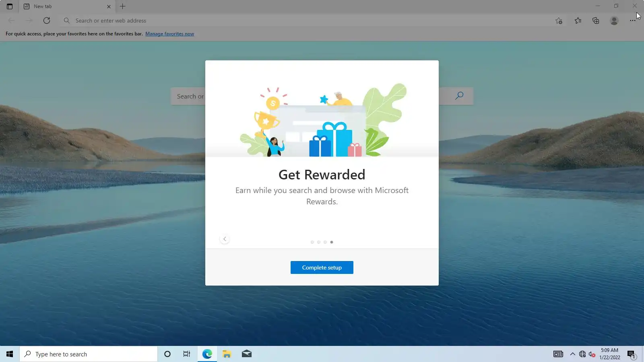Click the new tab page search box
Viewport: 644px width, 362px height.
coord(322,96)
